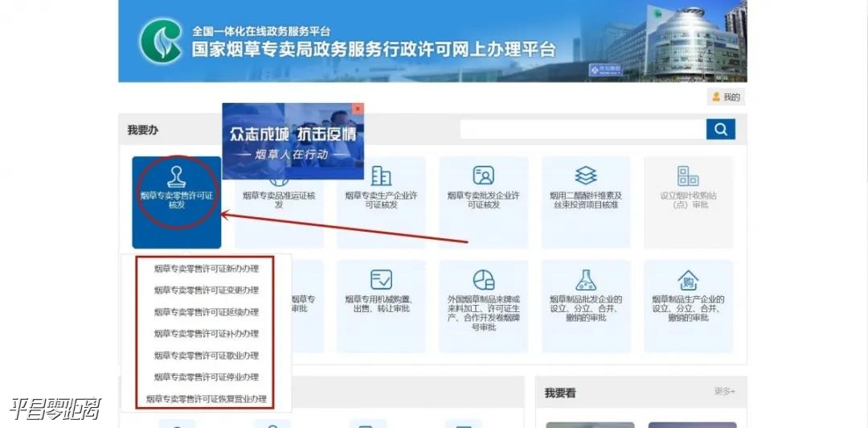Select 烟草专卖零售许可证恢复营业办理

click(206, 398)
